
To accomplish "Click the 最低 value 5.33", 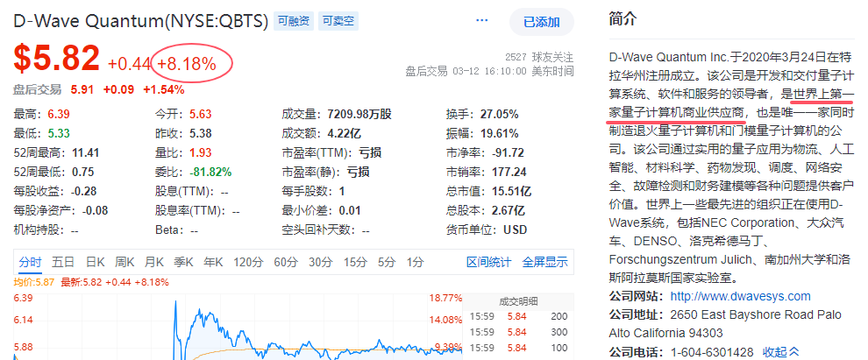I will [59, 133].
